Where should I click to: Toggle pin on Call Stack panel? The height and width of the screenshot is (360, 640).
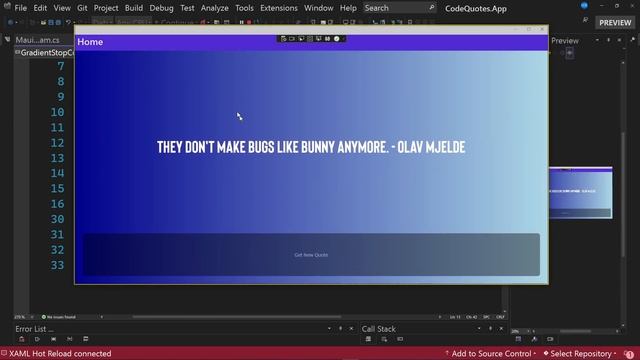pos(490,329)
